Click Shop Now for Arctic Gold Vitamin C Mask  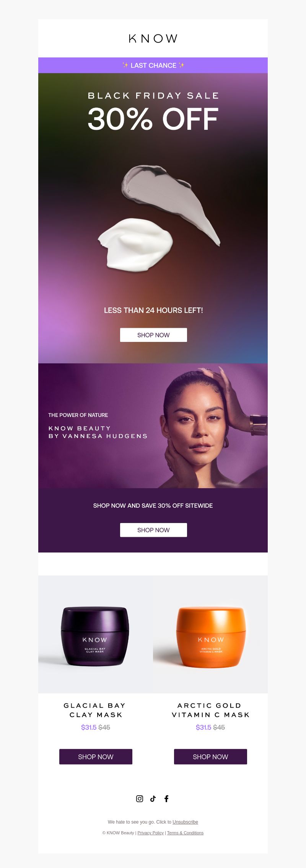point(210,757)
